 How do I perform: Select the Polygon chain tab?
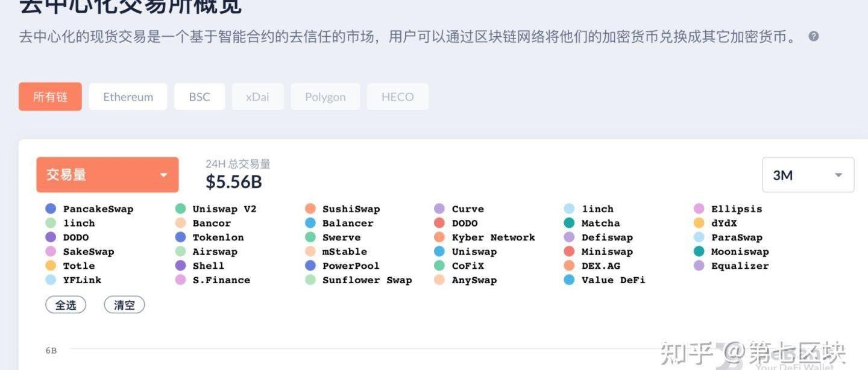[325, 97]
